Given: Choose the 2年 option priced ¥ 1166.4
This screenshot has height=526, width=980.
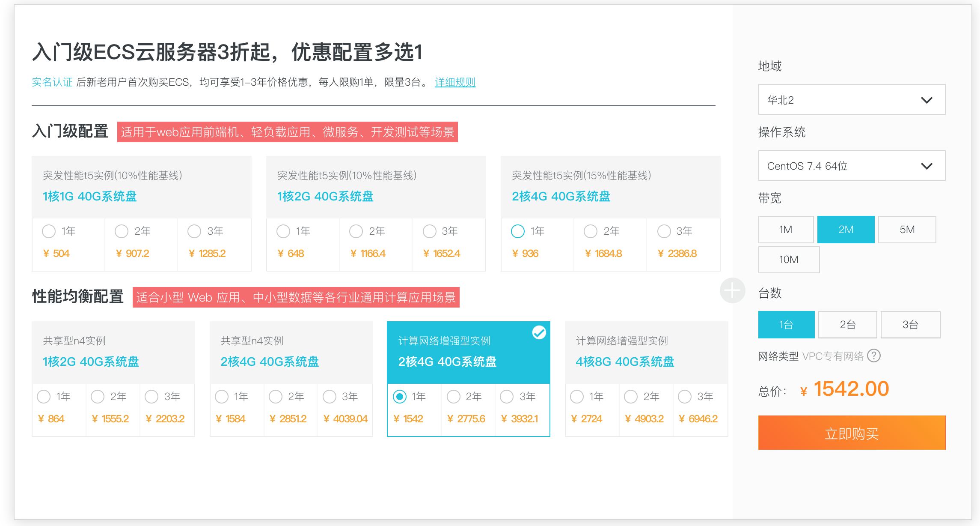Looking at the screenshot, I should [x=356, y=231].
